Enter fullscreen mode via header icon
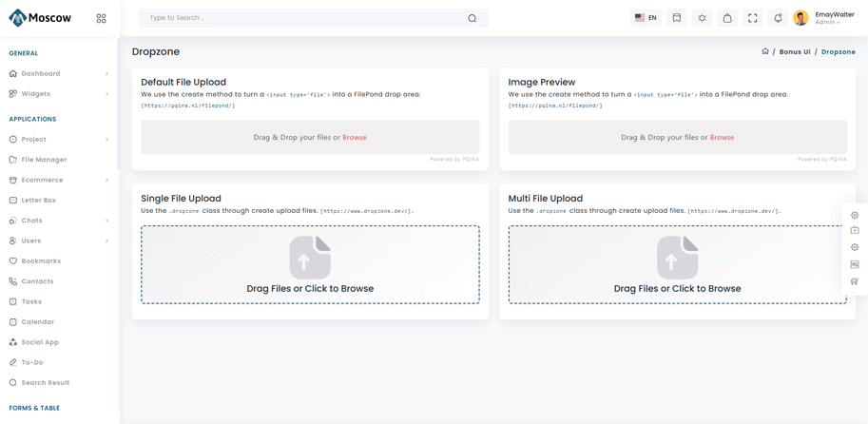This screenshot has height=424, width=868. pyautogui.click(x=752, y=18)
